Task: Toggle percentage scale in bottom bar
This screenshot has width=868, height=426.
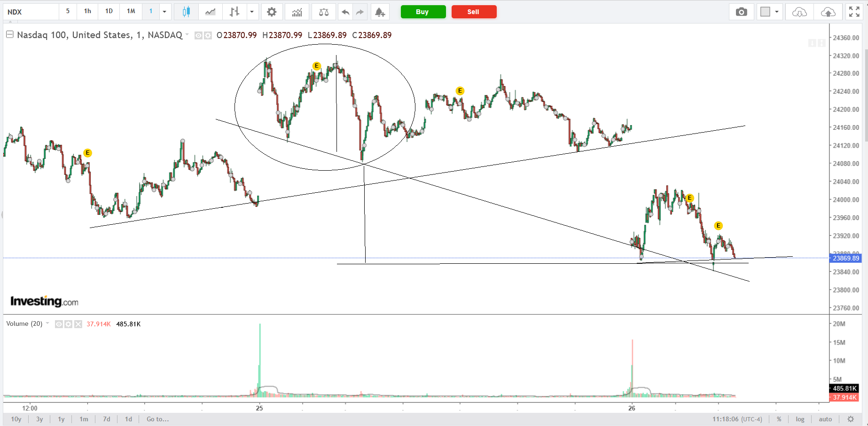Action: point(779,419)
